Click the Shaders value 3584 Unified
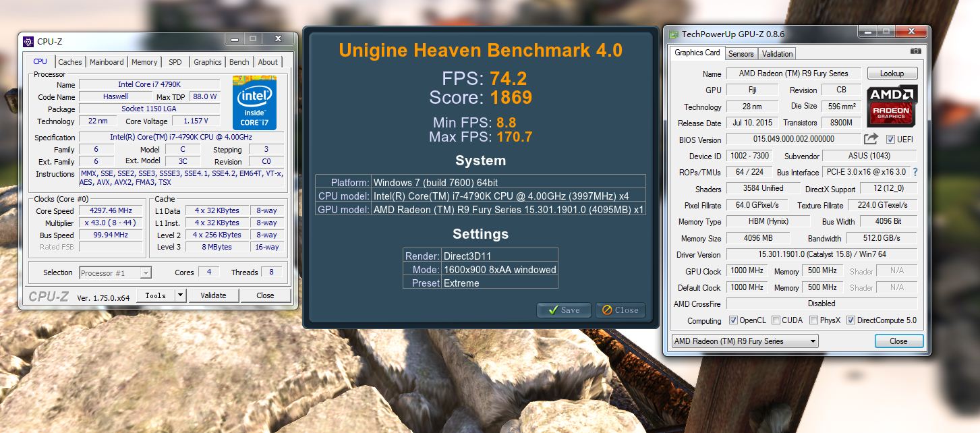Image resolution: width=980 pixels, height=433 pixels. 763,188
